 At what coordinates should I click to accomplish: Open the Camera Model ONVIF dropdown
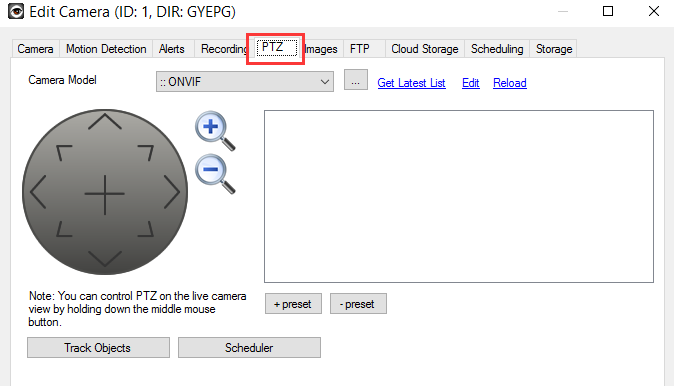[245, 81]
